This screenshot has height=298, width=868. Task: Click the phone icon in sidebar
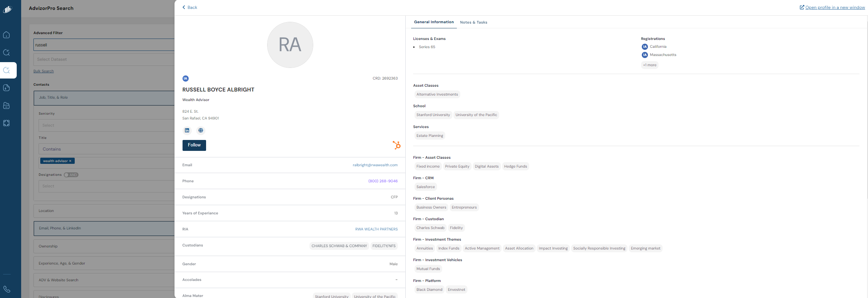[6, 289]
